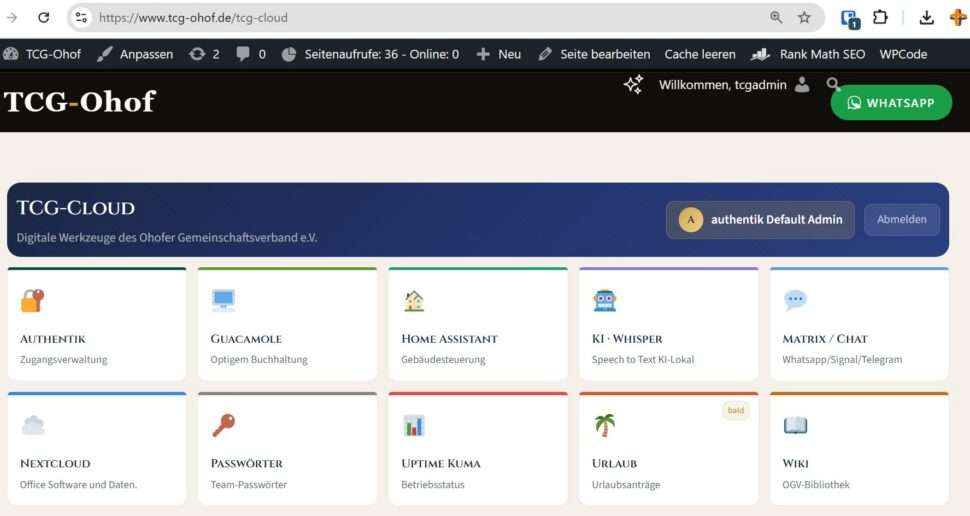
Task: Click the orange extension icon at the toolbar's right end
Action: (958, 17)
